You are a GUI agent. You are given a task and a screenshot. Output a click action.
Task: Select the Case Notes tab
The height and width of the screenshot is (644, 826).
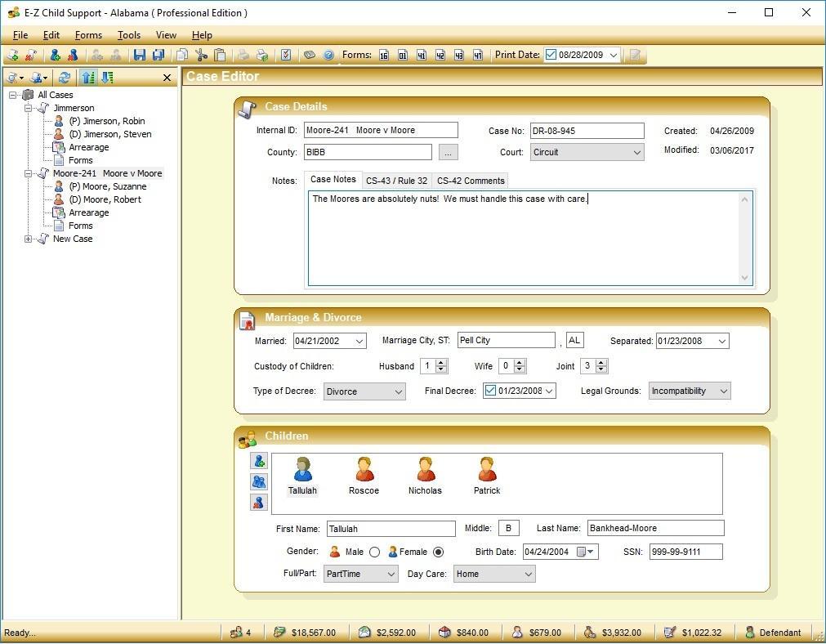(x=333, y=179)
